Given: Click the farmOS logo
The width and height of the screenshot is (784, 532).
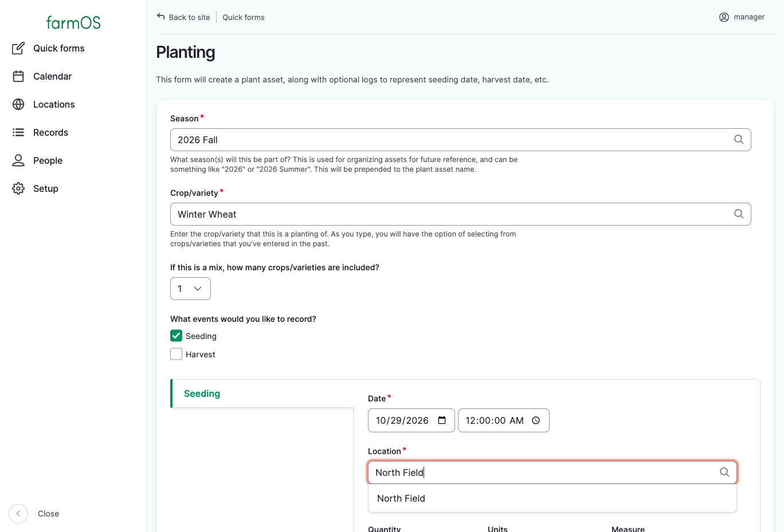Looking at the screenshot, I should point(73,22).
